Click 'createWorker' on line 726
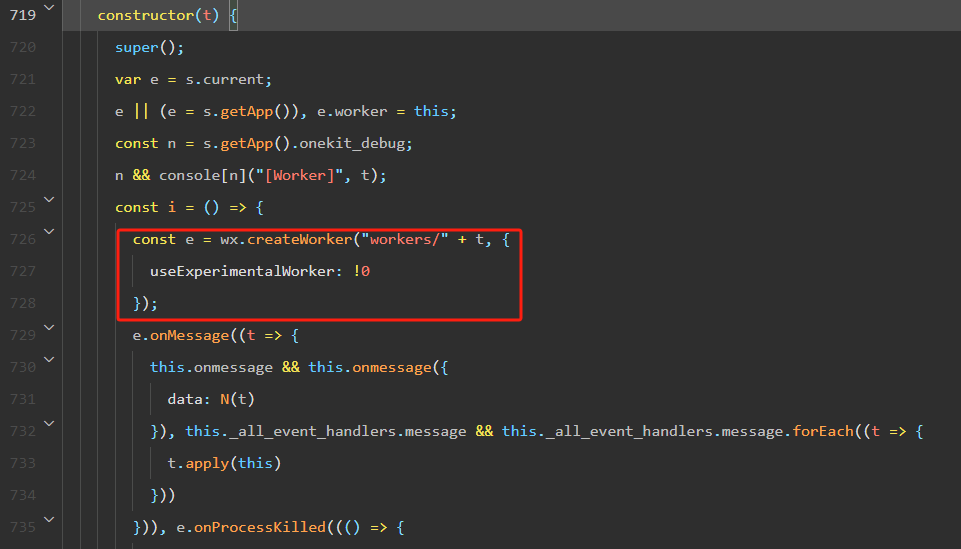 pos(300,240)
